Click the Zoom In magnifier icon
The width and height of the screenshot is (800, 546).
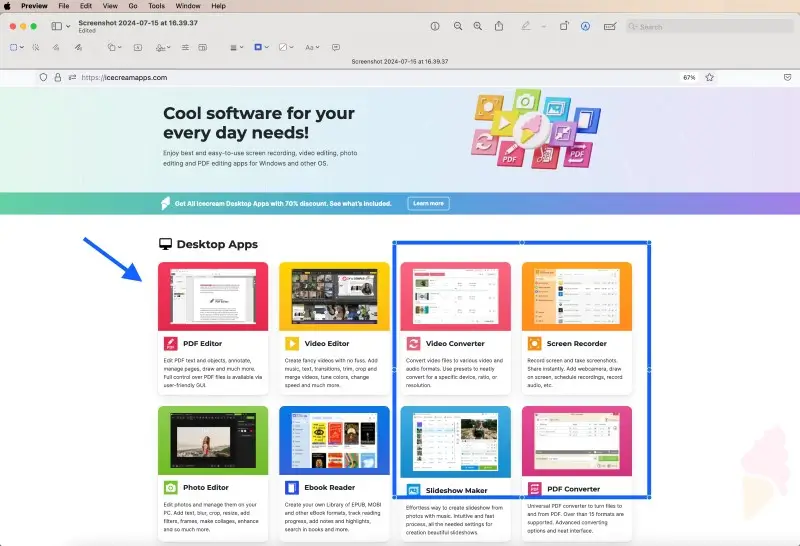pos(478,26)
